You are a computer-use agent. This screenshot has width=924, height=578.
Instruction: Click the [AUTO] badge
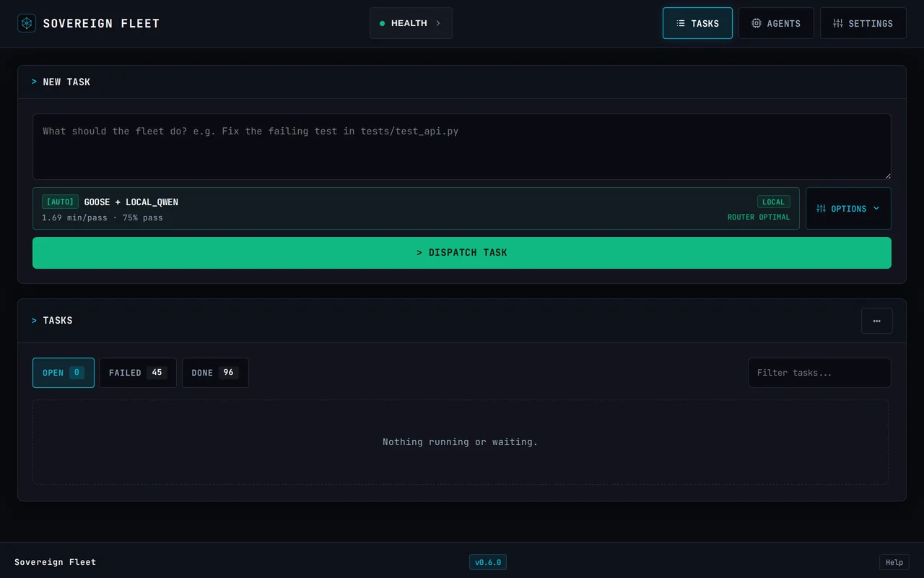pyautogui.click(x=60, y=202)
